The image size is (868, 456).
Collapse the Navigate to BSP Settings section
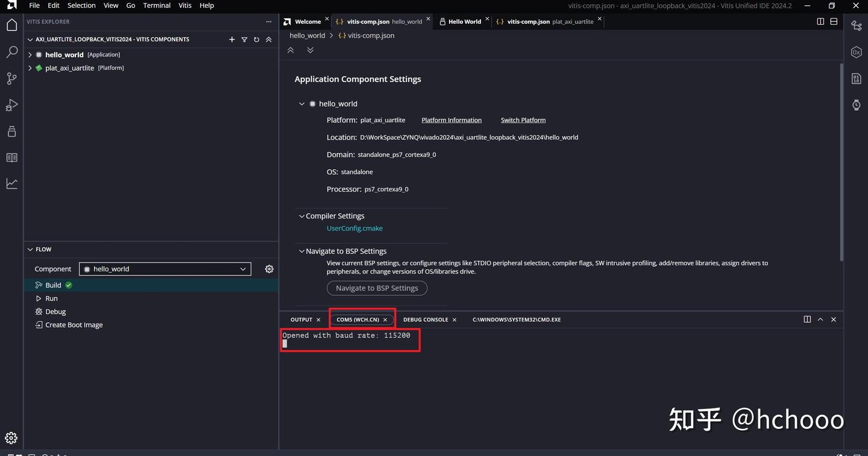[302, 251]
